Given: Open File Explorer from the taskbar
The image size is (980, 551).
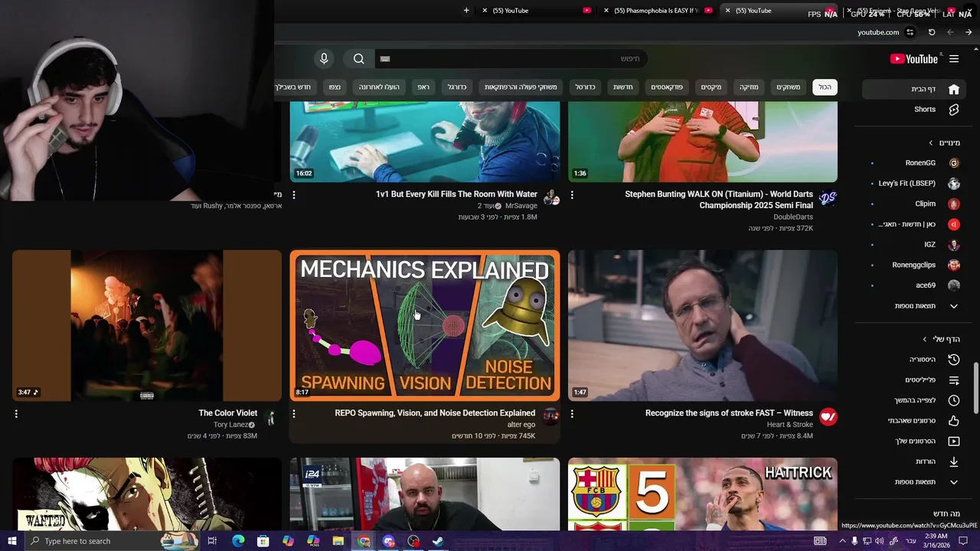Looking at the screenshot, I should 338,541.
